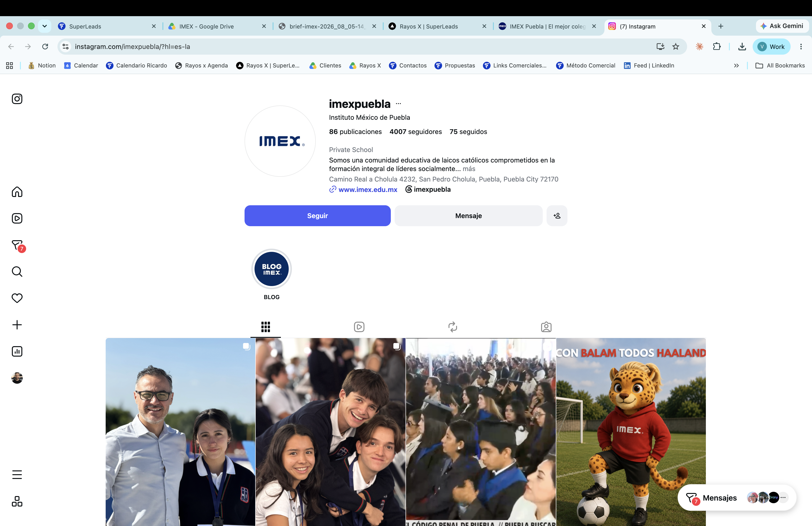Click the Create plus icon
This screenshot has height=526, width=812.
pos(17,325)
